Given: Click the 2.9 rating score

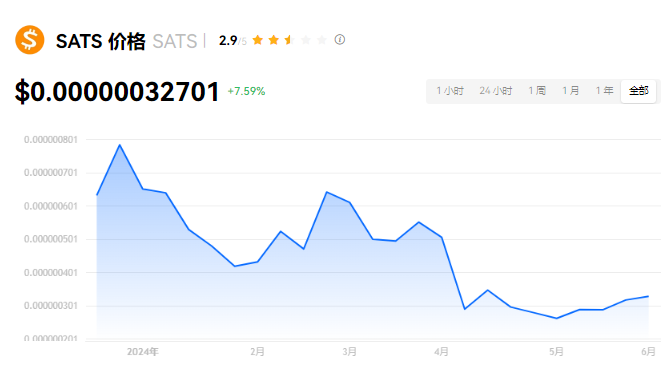Looking at the screenshot, I should point(228,41).
